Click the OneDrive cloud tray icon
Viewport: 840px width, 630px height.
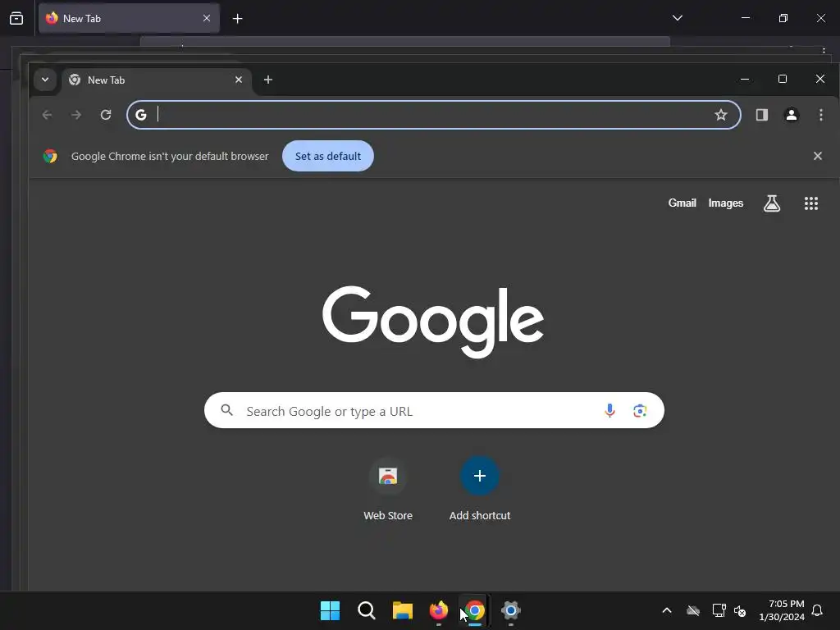point(693,610)
